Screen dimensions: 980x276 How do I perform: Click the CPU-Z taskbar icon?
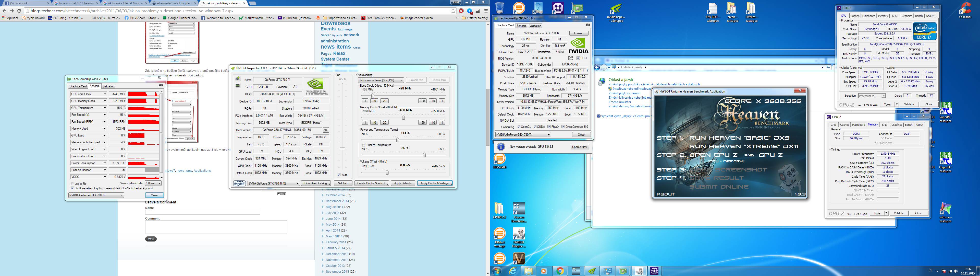[x=654, y=271]
